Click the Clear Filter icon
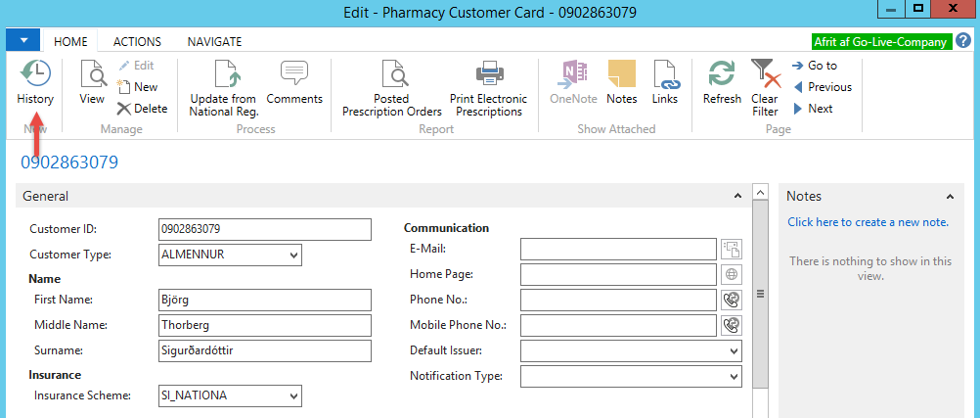The width and height of the screenshot is (980, 418). 764,75
